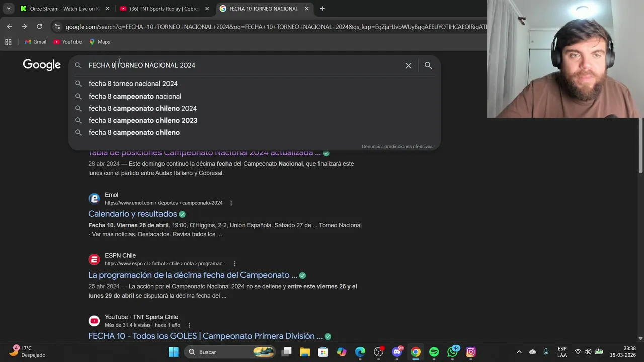The image size is (644, 362).
Task: Open the volume speaker tray icon
Action: [x=588, y=352]
